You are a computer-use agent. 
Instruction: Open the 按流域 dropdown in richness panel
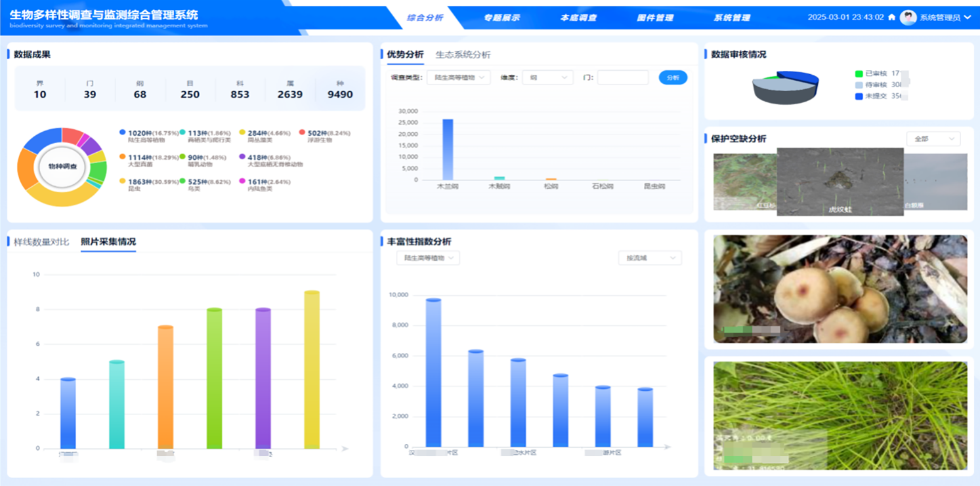point(649,258)
